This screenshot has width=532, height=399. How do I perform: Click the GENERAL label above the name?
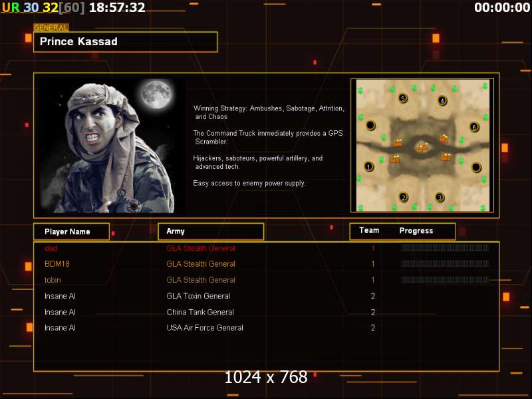point(51,28)
